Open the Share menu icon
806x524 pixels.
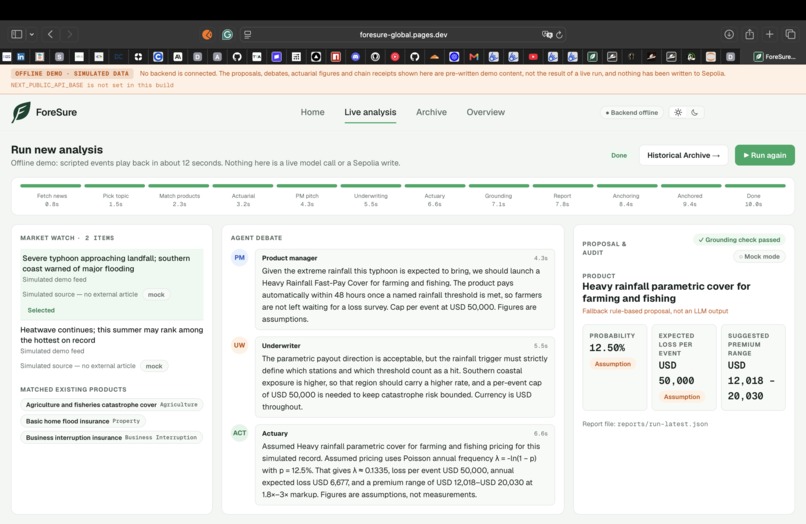click(x=749, y=34)
